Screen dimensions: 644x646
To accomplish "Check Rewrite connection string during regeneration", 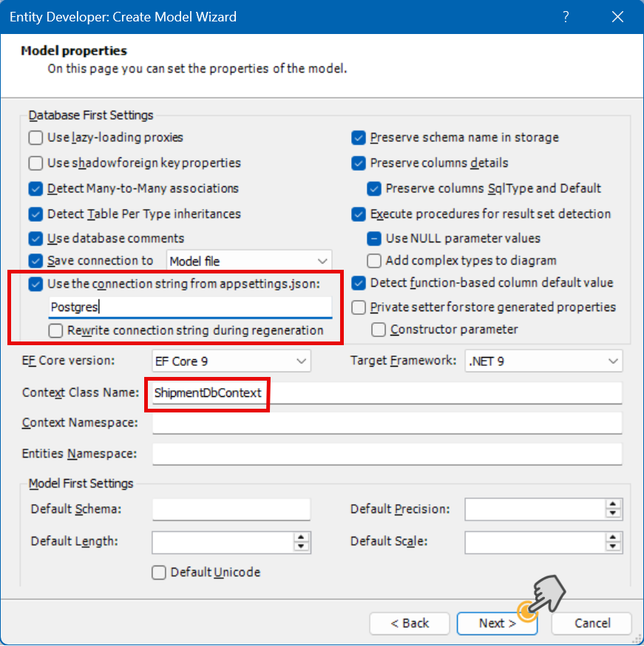I will pos(56,330).
